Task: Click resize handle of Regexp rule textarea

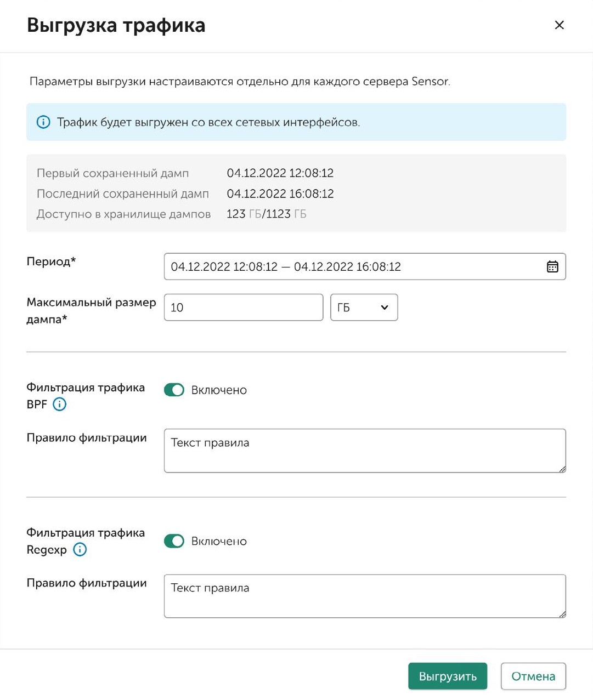Action: (562, 614)
